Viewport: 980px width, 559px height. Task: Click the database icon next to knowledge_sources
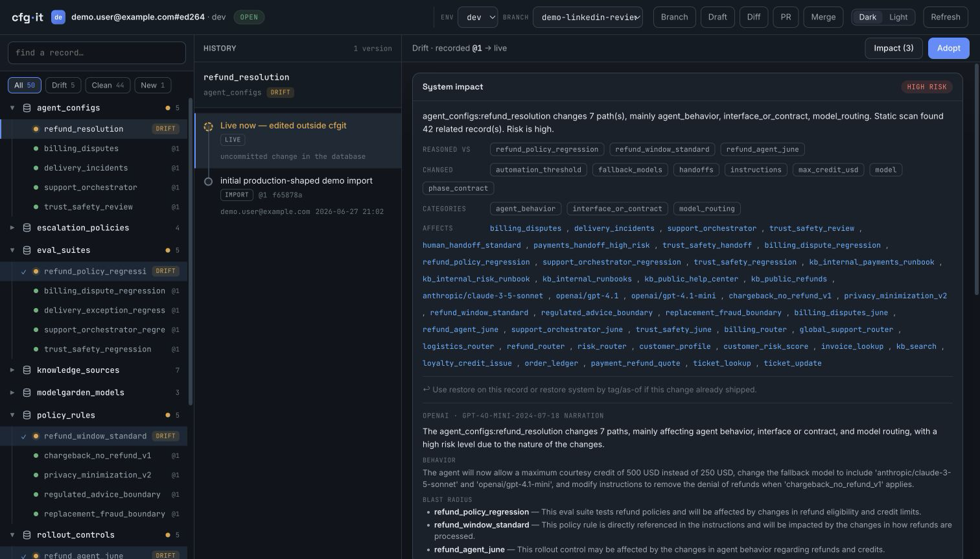click(27, 370)
